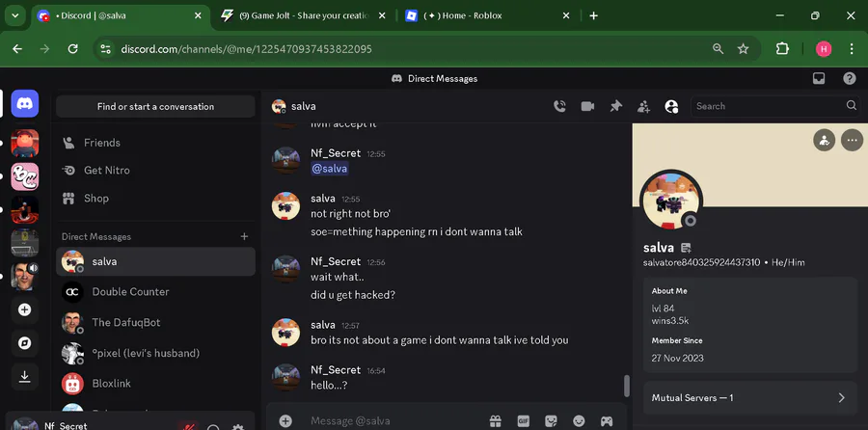Image resolution: width=868 pixels, height=430 pixels.
Task: Start a voice call with salva
Action: (559, 106)
